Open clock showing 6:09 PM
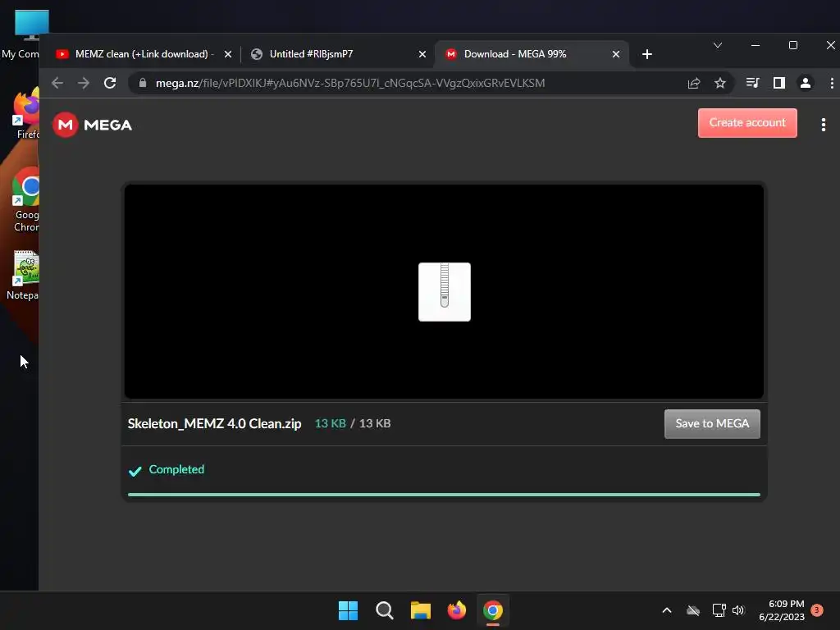The image size is (840, 630). [x=782, y=610]
